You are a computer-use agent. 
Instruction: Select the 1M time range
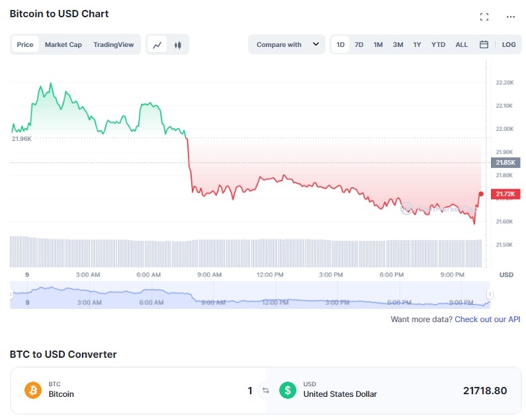[x=378, y=44]
